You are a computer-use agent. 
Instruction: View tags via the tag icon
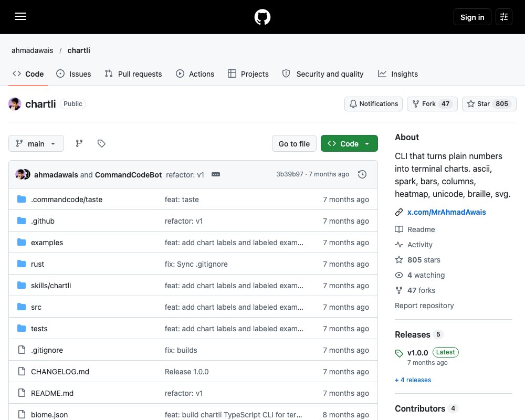(101, 144)
